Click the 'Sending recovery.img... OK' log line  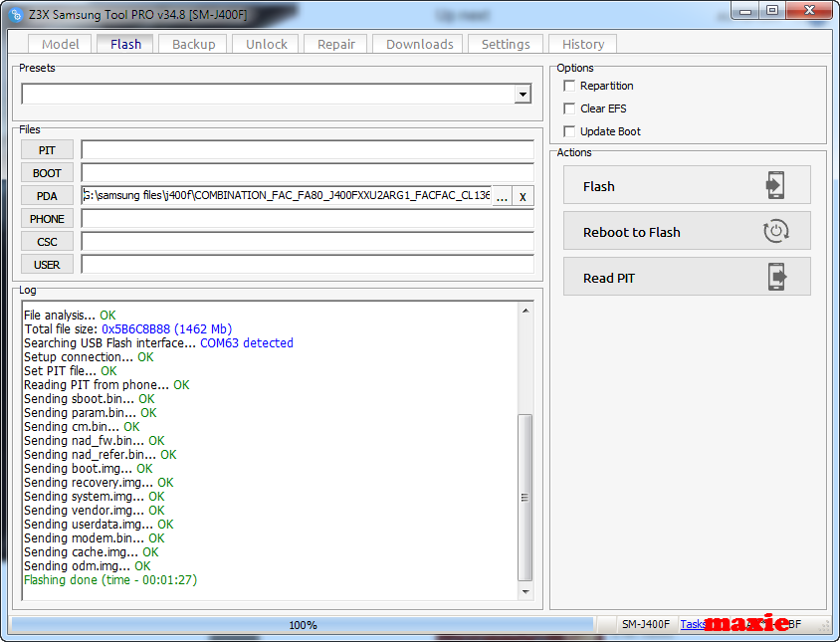[x=99, y=483]
